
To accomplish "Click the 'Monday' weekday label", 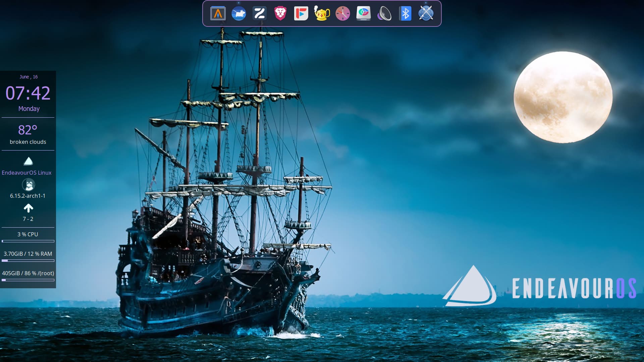I will (x=29, y=109).
